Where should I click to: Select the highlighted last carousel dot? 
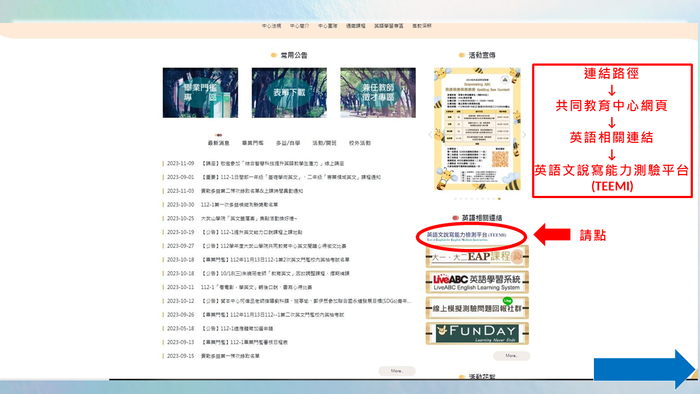point(499,199)
